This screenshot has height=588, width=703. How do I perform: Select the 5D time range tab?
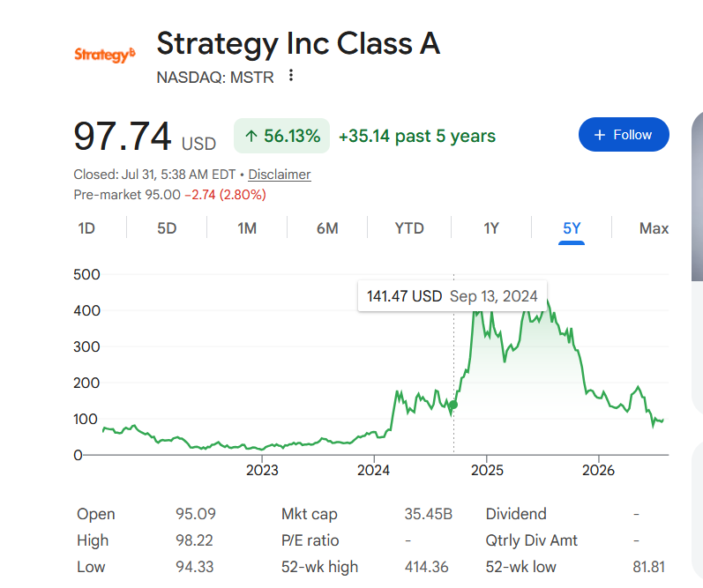click(x=167, y=228)
